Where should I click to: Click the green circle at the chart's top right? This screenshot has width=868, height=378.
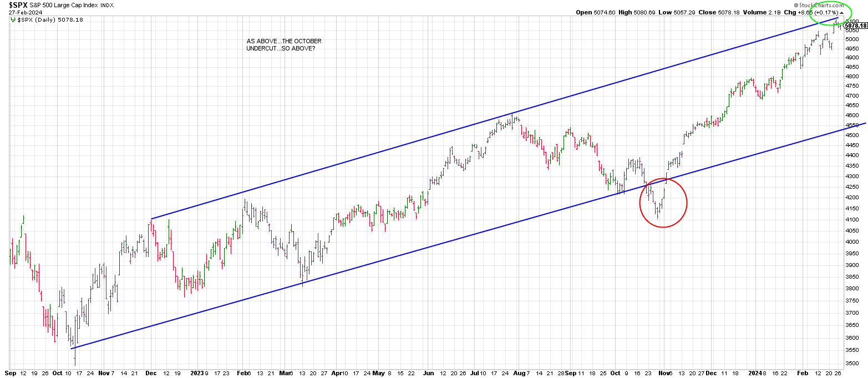pyautogui.click(x=830, y=15)
